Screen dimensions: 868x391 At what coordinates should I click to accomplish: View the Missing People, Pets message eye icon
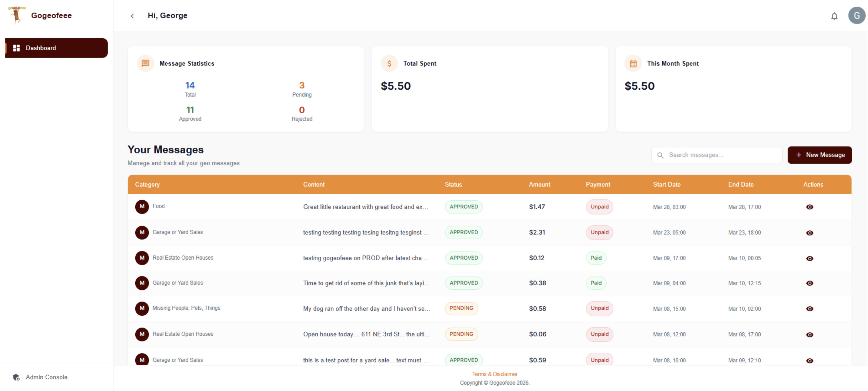[x=809, y=309]
